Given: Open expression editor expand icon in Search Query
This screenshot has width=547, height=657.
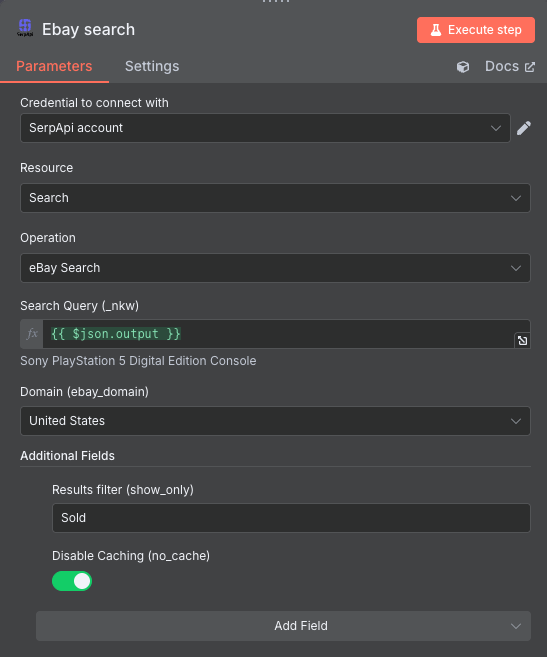Looking at the screenshot, I should 522,341.
